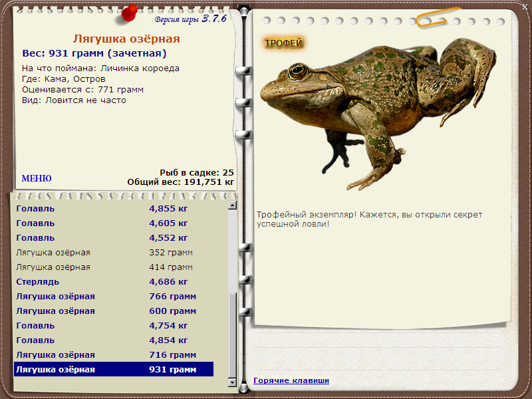
Task: Select the Голавль 4,552 кг entry
Action: click(114, 238)
